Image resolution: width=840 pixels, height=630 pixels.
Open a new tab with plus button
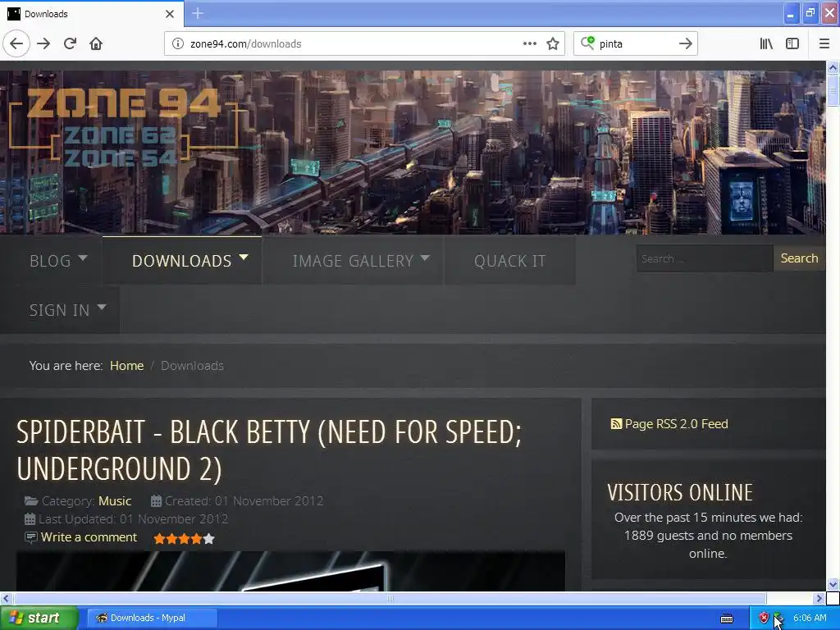click(x=198, y=13)
